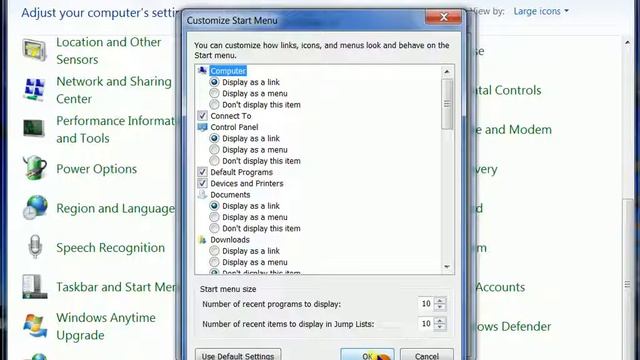The image size is (640, 360).
Task: Select Documents 'Display as a link' radio
Action: pos(214,206)
